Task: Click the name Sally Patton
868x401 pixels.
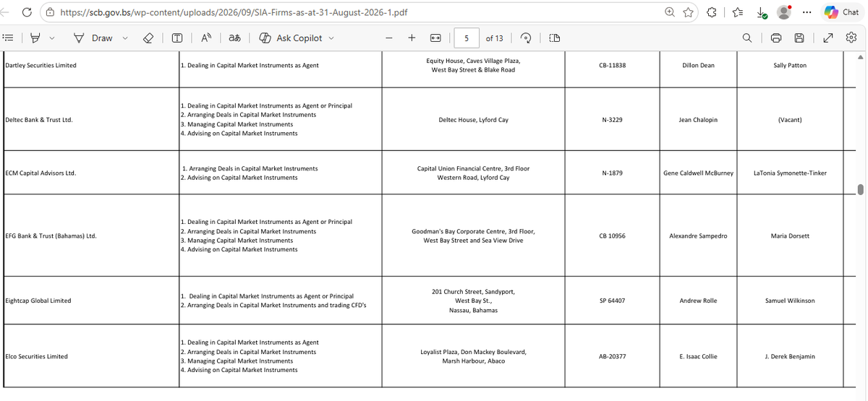Action: point(790,66)
